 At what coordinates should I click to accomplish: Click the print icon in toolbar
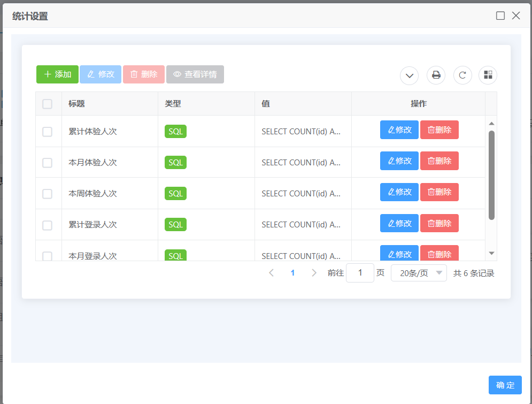coord(436,75)
